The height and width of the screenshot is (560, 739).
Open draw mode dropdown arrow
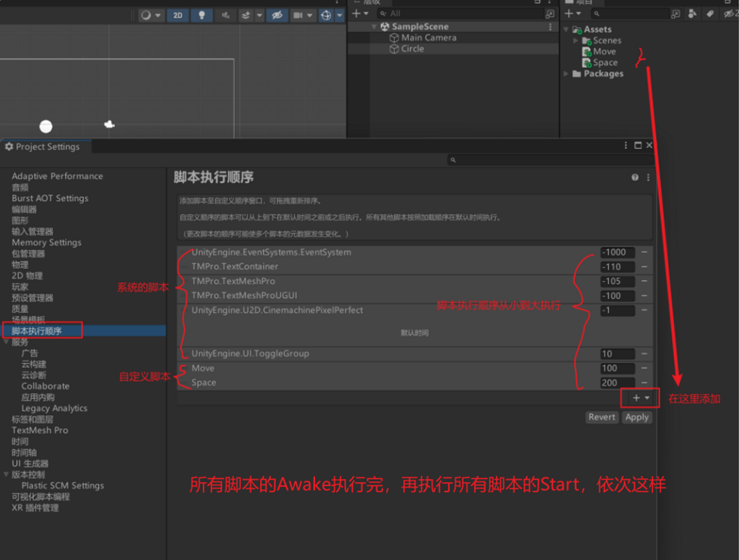[158, 15]
